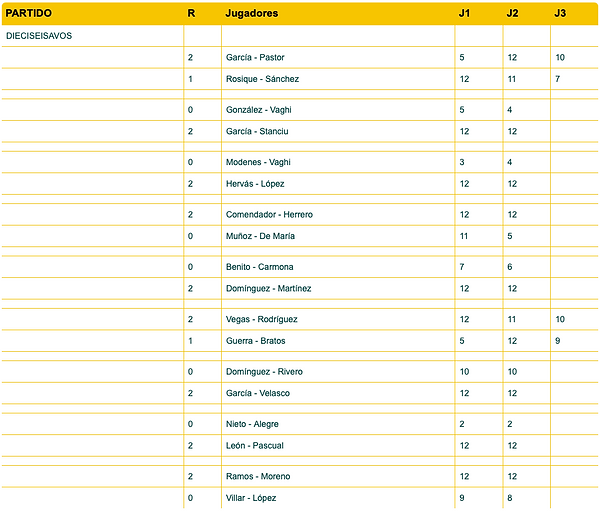Click the Nieto - Alegre entry
The height and width of the screenshot is (520, 600).
pos(252,424)
